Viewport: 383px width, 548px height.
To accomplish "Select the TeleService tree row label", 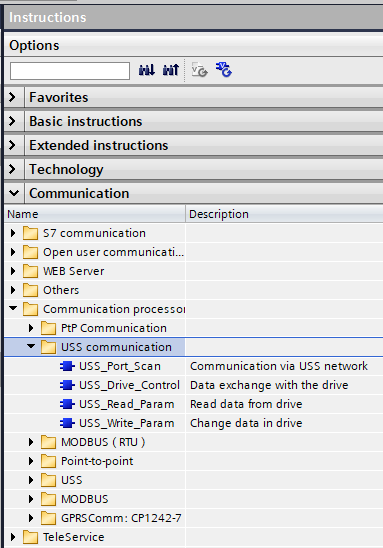I will (73, 537).
